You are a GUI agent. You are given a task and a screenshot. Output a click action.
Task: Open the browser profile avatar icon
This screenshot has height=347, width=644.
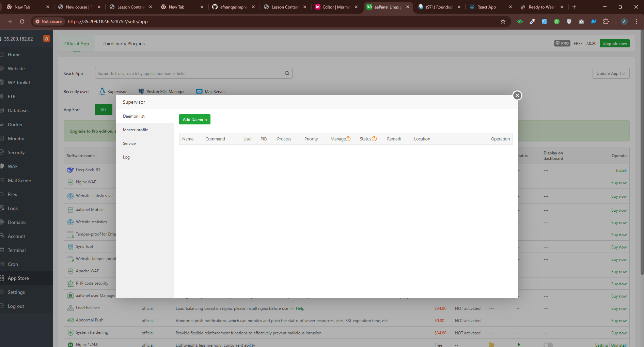coord(624,21)
